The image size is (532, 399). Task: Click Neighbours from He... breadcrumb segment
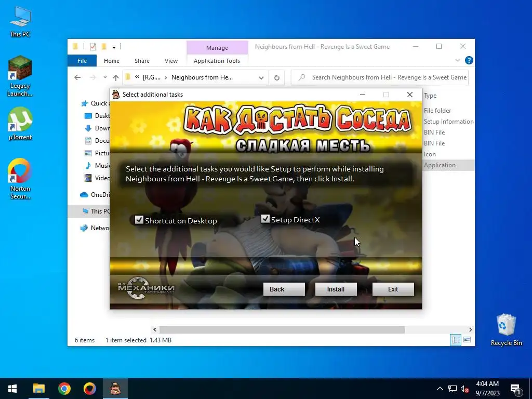(x=202, y=77)
